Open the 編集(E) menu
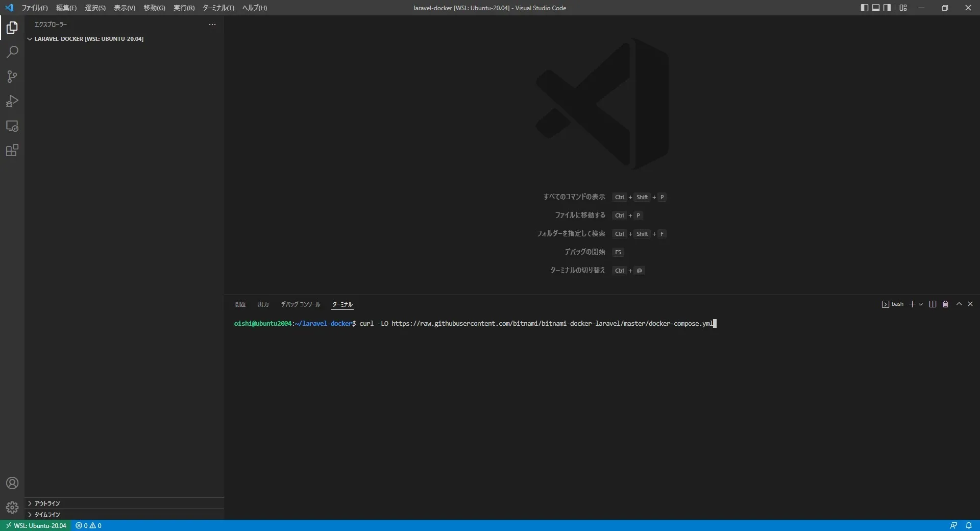 [x=66, y=8]
